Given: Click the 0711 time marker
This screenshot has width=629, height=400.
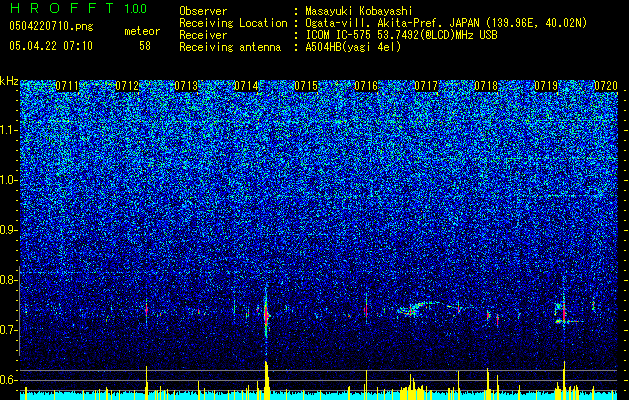Looking at the screenshot, I should [x=67, y=86].
